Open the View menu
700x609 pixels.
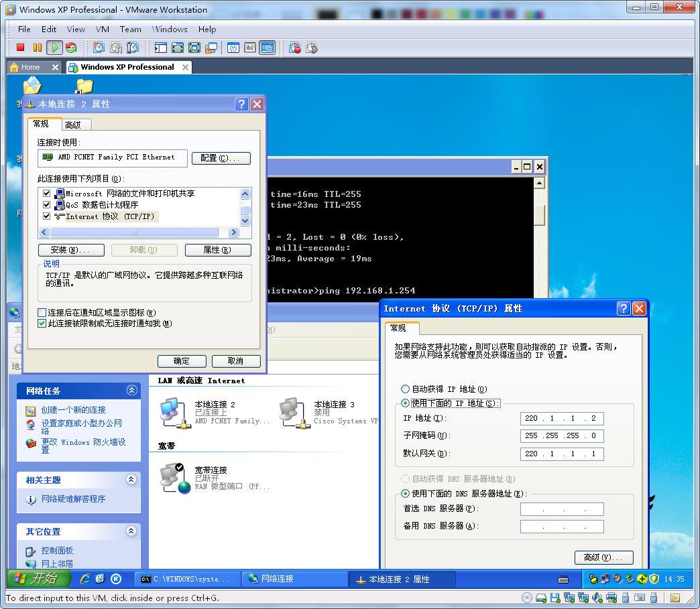[x=76, y=29]
